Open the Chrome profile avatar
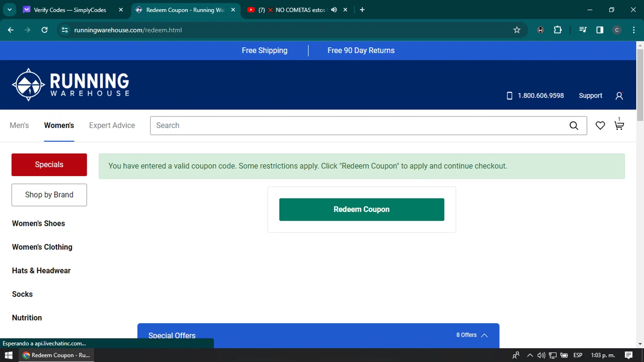 click(x=617, y=30)
